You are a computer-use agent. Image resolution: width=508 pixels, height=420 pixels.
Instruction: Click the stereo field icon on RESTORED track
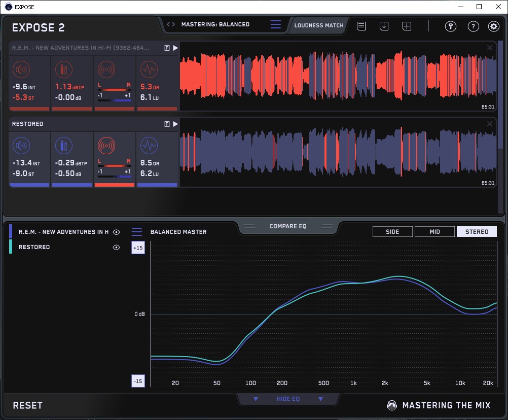coord(106,147)
